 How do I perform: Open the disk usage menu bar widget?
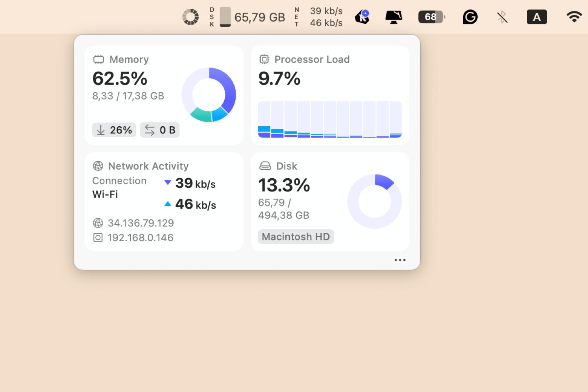[247, 17]
